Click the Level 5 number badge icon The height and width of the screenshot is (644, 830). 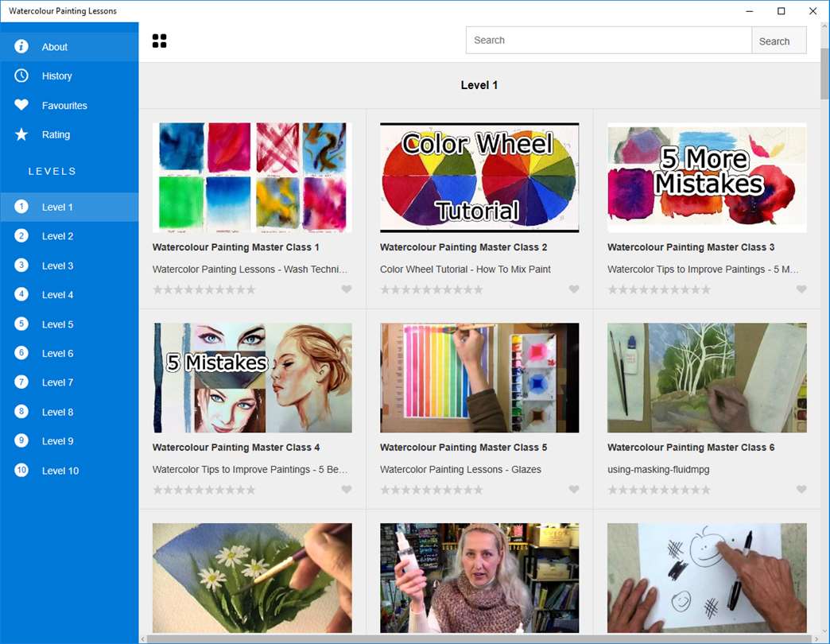click(x=21, y=324)
